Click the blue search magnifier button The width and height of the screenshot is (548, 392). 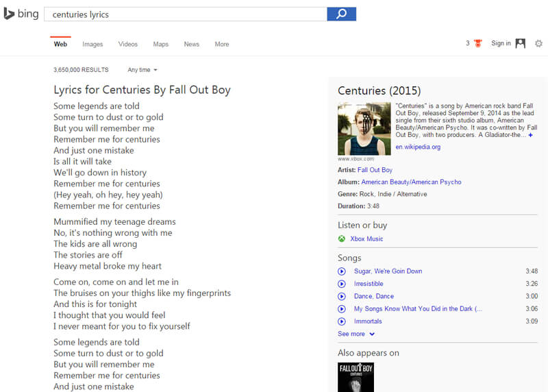tap(341, 14)
